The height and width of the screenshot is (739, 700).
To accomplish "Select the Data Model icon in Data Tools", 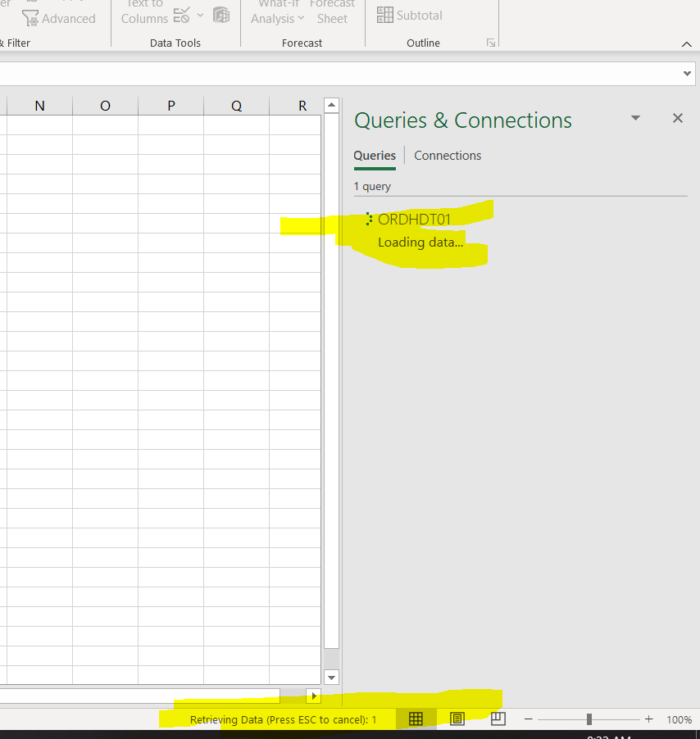I will pyautogui.click(x=221, y=15).
